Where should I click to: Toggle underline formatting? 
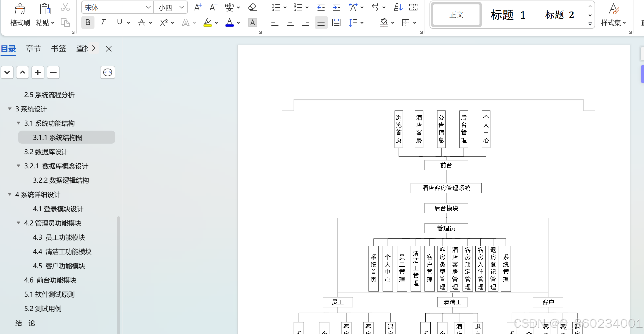click(119, 22)
